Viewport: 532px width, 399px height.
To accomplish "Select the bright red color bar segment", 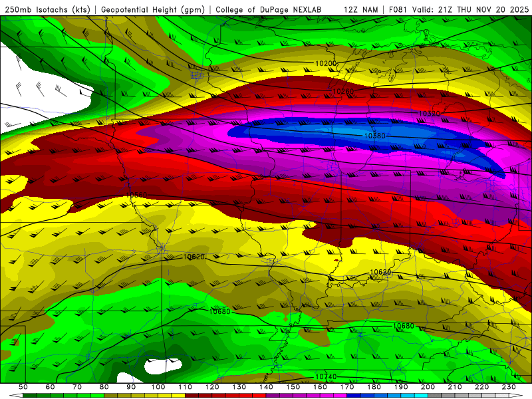I will pyautogui.click(x=259, y=396).
